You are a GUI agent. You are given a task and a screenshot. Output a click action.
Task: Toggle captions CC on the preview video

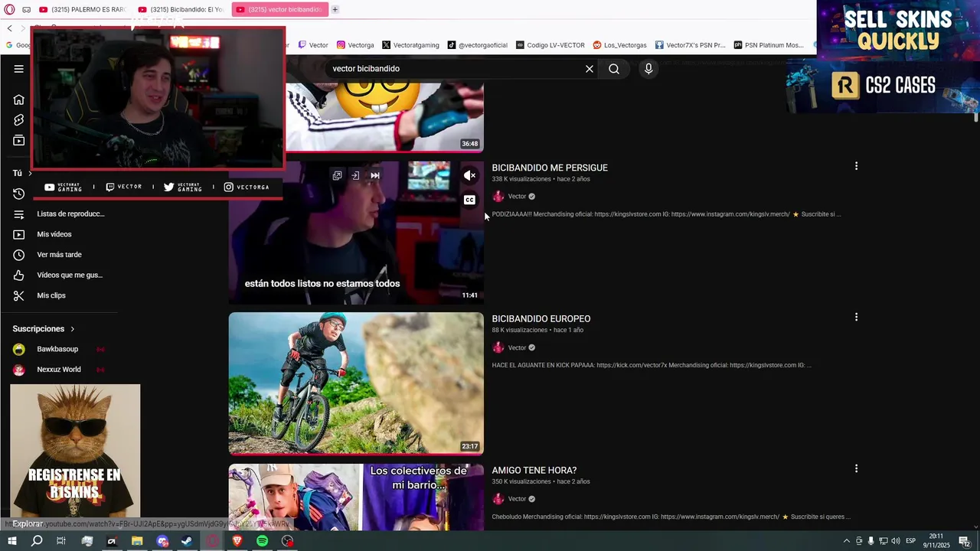coord(470,200)
